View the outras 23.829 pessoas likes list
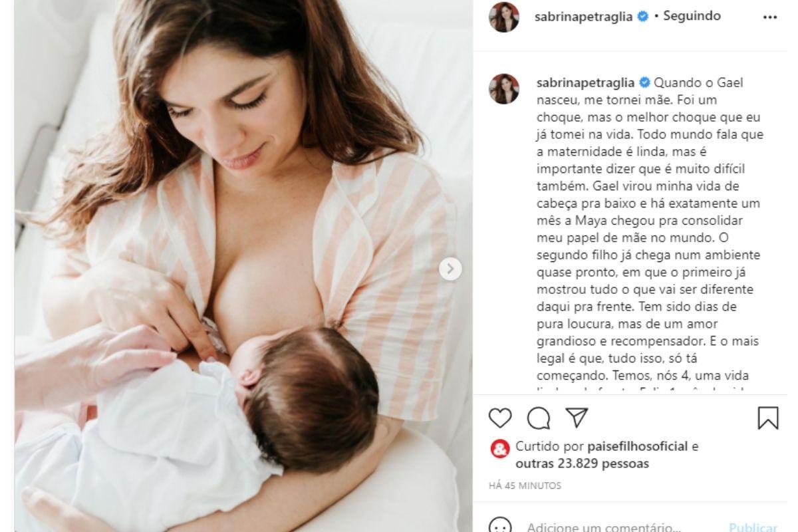Image resolution: width=798 pixels, height=532 pixels. pyautogui.click(x=582, y=463)
